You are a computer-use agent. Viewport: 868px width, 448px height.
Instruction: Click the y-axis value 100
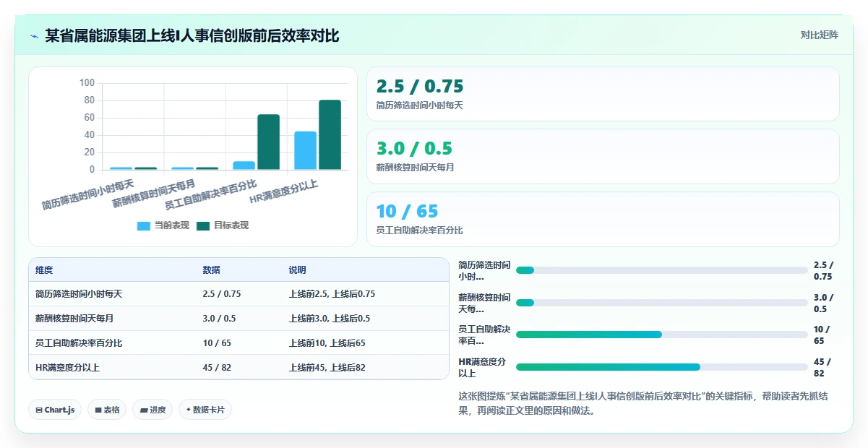coord(87,83)
